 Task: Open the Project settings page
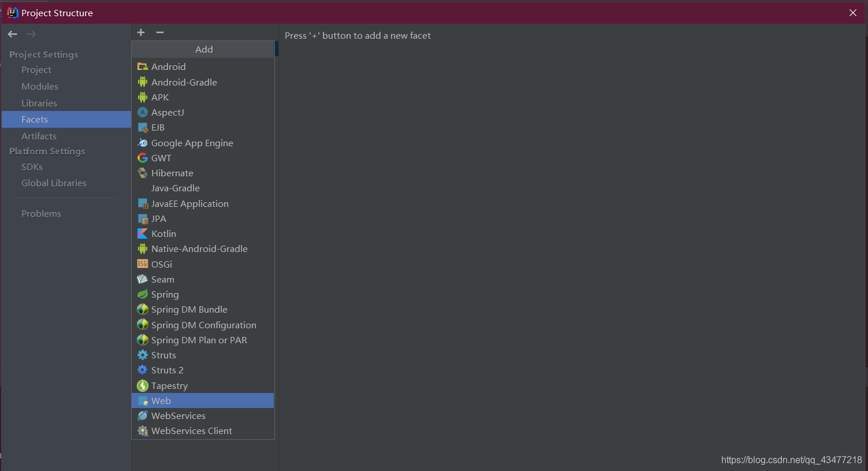coord(36,69)
